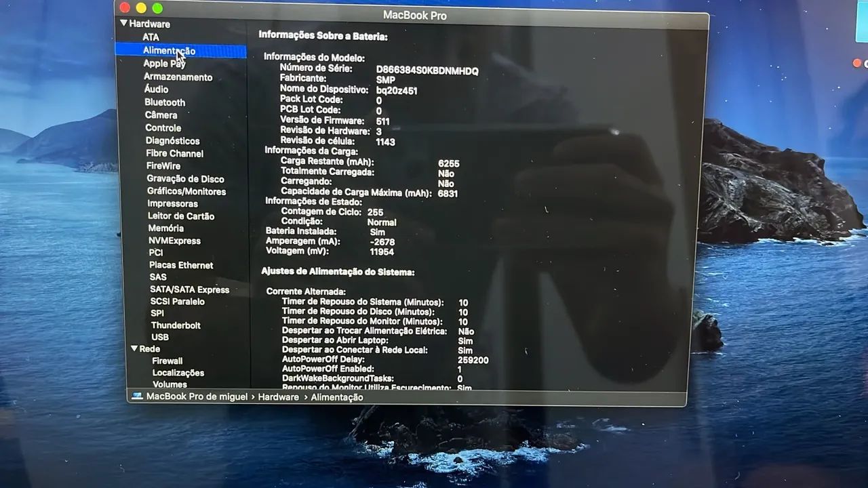Open the Controle entry
This screenshot has height=488, width=868.
[163, 128]
